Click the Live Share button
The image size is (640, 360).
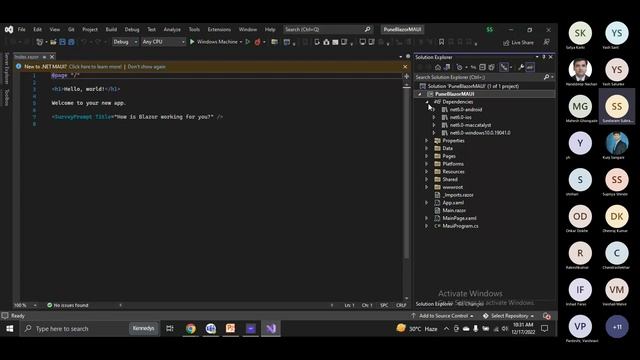click(x=518, y=42)
